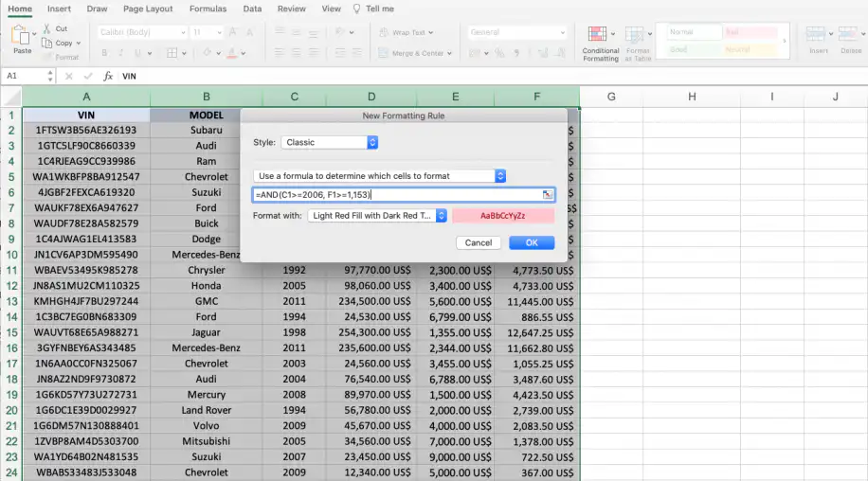Open the Page Layout ribbon tab

pyautogui.click(x=148, y=9)
